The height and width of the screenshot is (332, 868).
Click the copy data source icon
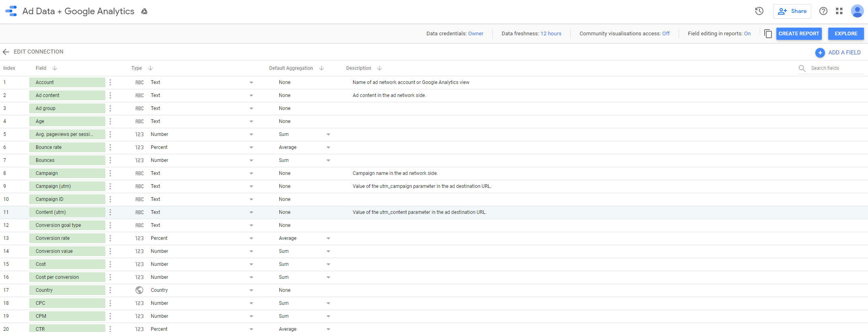tap(768, 34)
